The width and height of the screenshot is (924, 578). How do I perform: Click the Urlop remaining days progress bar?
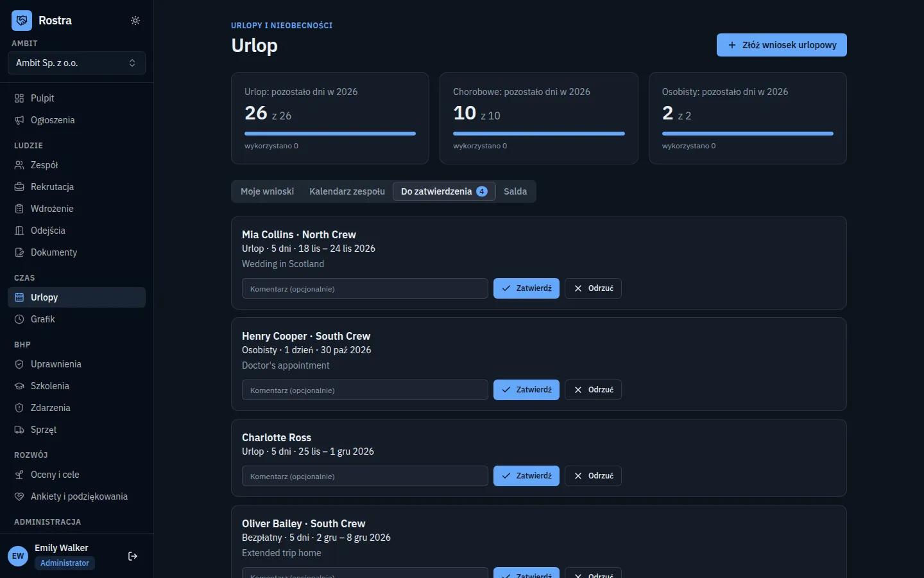pos(330,134)
